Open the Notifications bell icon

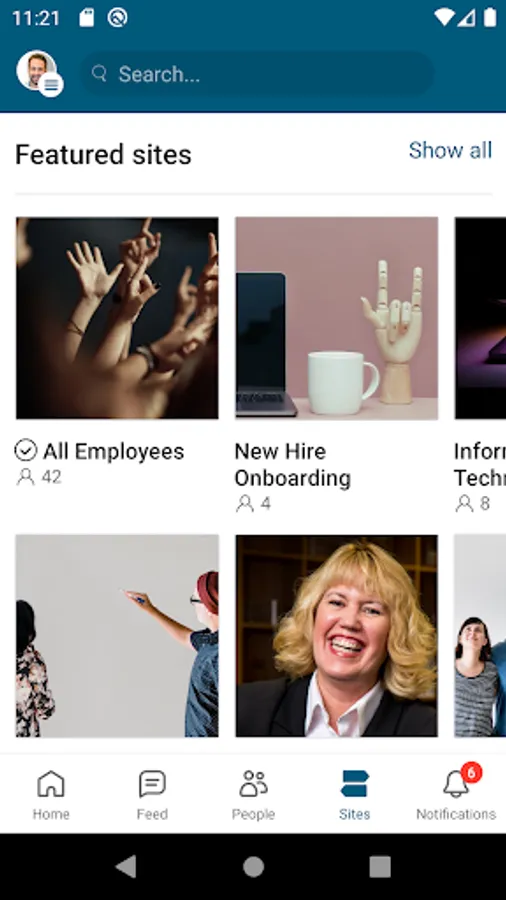point(456,783)
